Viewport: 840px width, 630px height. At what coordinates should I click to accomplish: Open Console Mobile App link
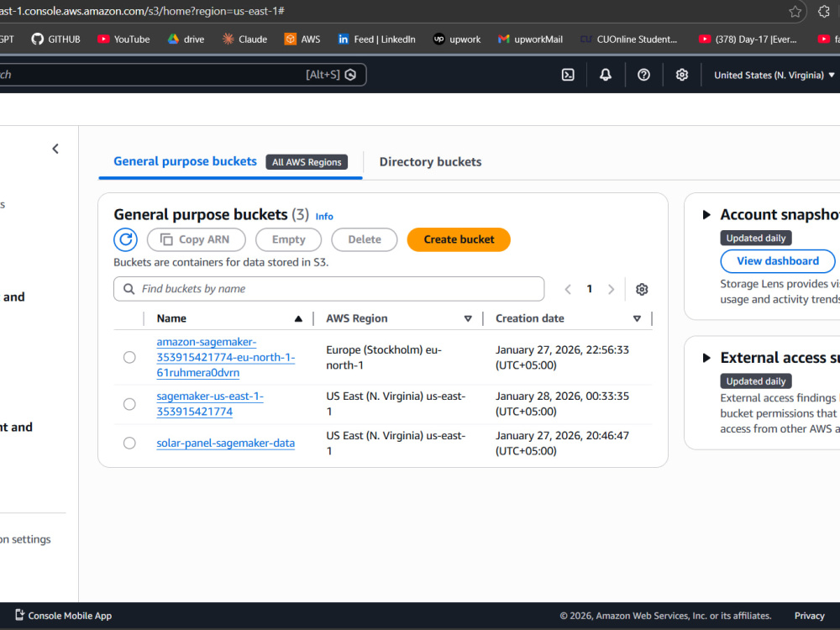pyautogui.click(x=63, y=616)
